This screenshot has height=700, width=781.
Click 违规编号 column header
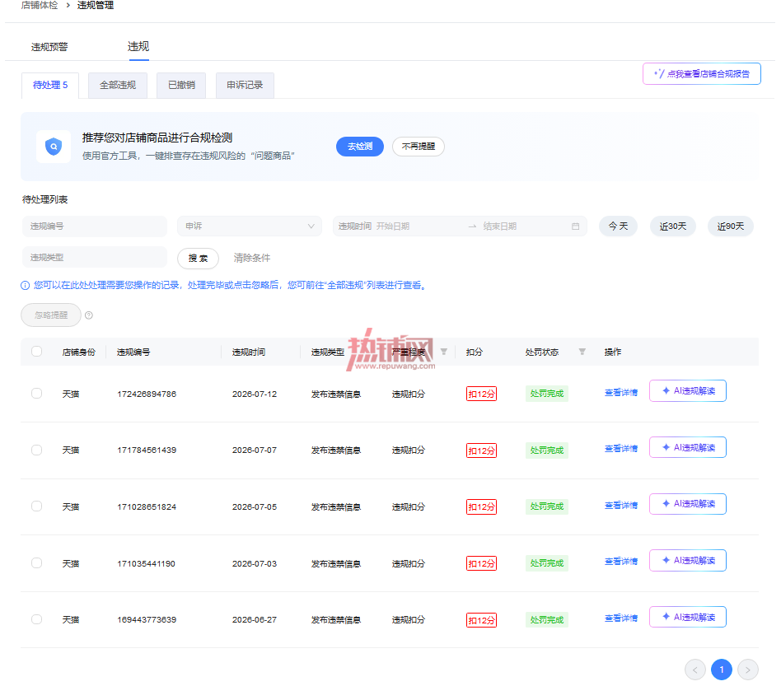133,352
